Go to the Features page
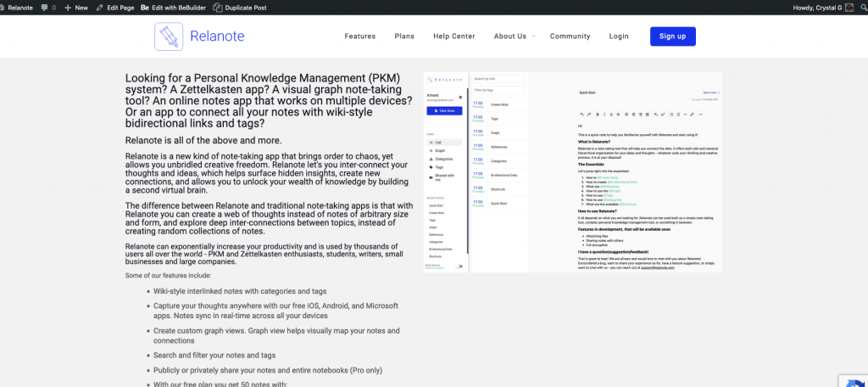 click(359, 36)
